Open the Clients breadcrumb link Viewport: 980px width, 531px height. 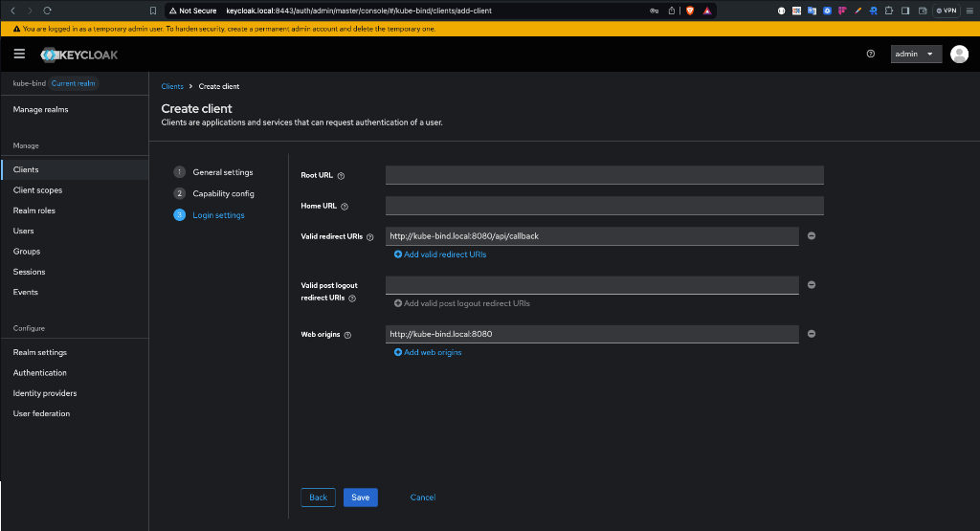172,86
